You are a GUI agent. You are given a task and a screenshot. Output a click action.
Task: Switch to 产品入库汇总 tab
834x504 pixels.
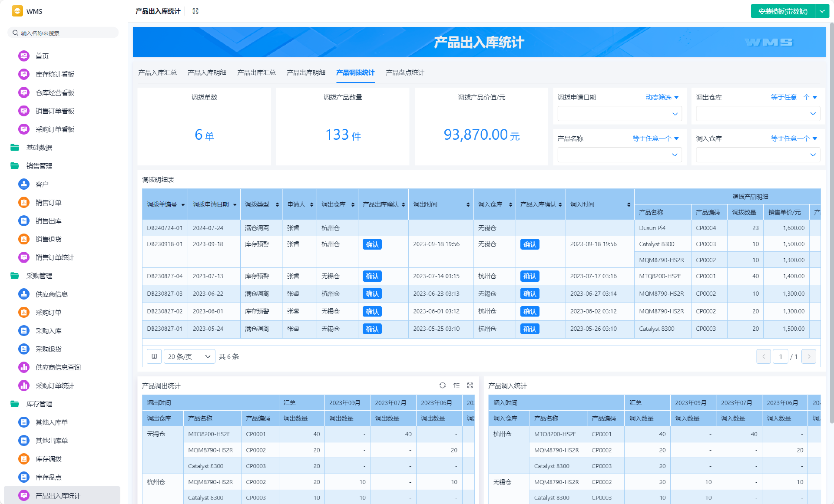click(157, 72)
